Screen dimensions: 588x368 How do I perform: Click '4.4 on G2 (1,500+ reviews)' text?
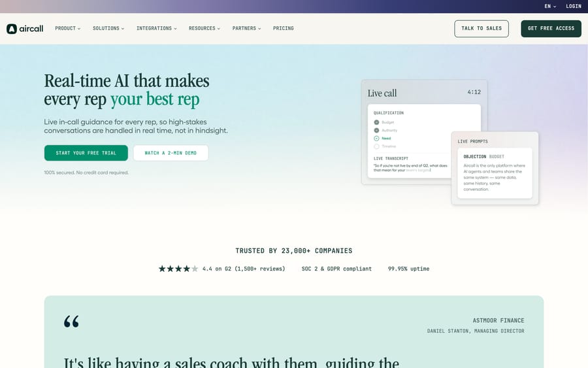click(244, 269)
